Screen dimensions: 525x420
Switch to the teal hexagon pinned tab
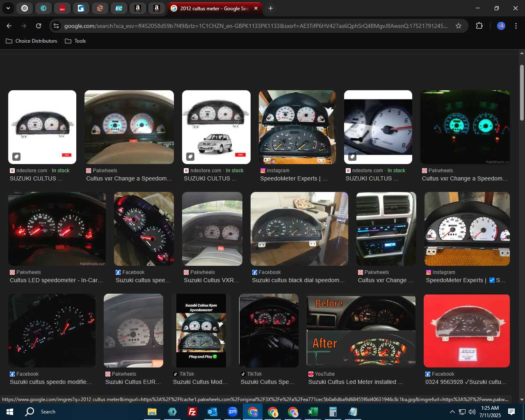tap(43, 8)
